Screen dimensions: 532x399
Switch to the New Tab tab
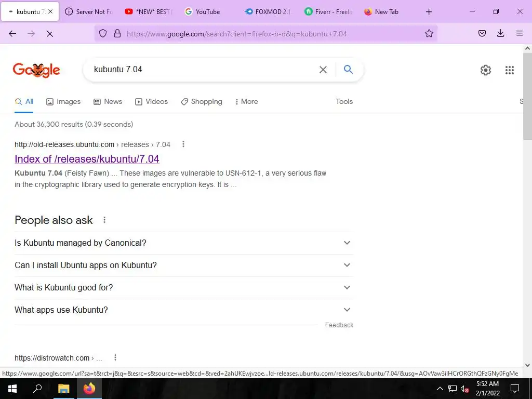[x=388, y=11]
